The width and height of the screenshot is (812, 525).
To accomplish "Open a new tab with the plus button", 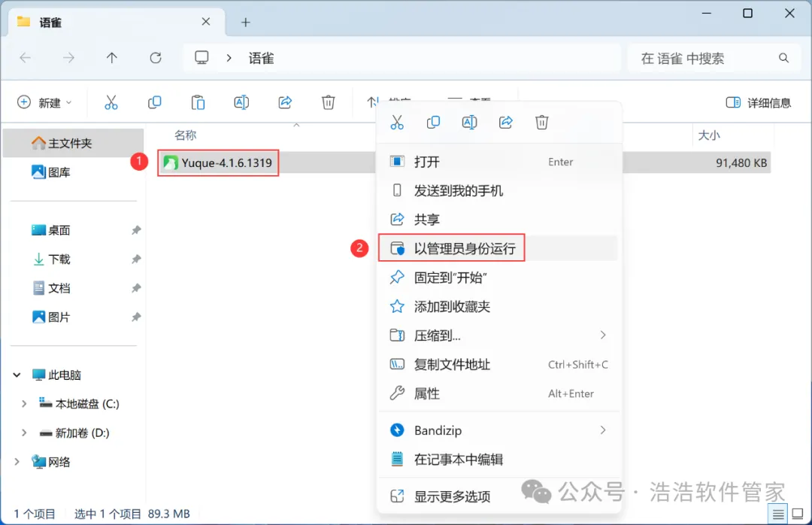I will coord(245,23).
